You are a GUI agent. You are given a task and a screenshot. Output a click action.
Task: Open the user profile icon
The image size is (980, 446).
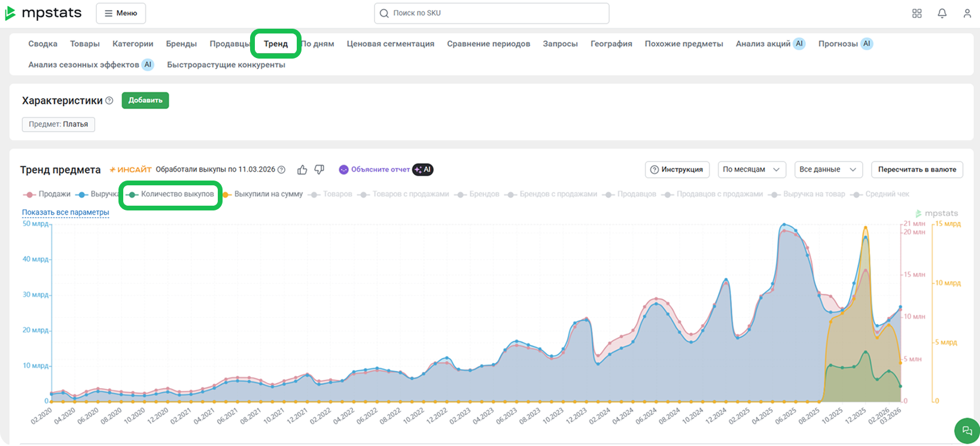(967, 13)
